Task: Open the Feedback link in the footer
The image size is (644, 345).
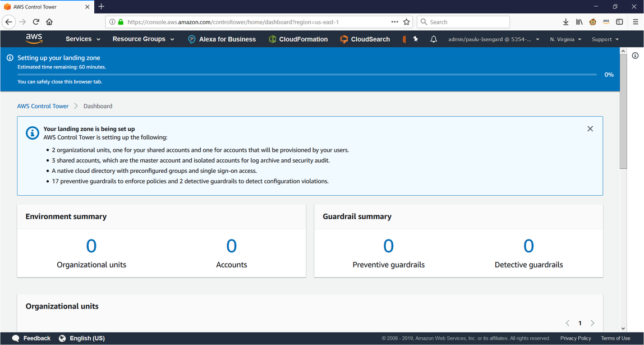Action: [x=37, y=338]
